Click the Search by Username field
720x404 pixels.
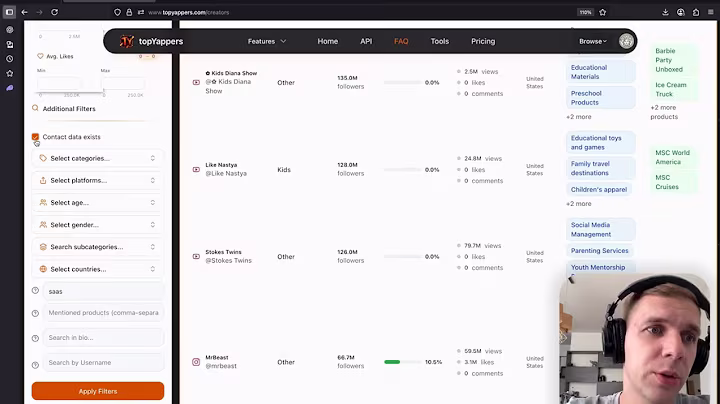coord(103,362)
